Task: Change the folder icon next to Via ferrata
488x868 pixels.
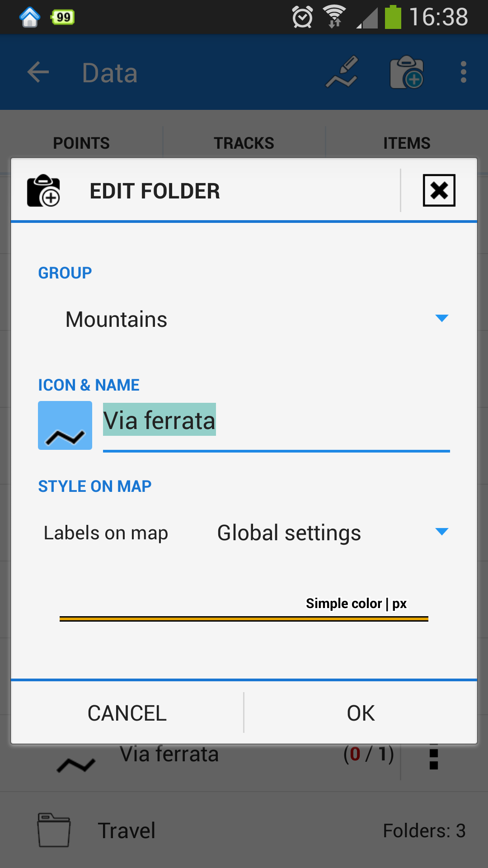Action: coord(65,425)
